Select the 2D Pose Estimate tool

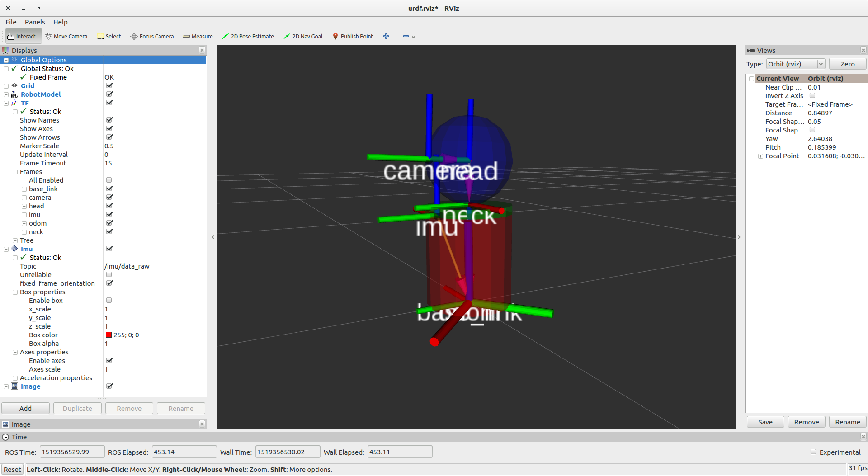(x=248, y=36)
